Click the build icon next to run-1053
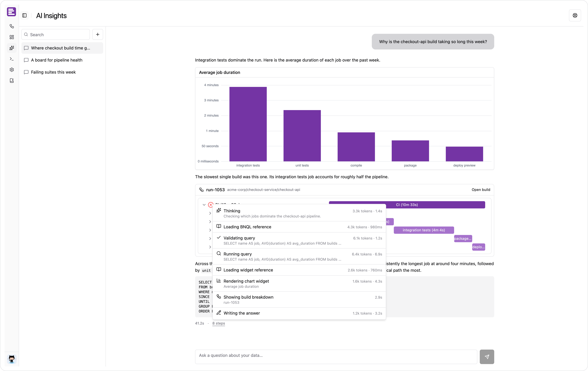588x371 pixels. point(201,190)
